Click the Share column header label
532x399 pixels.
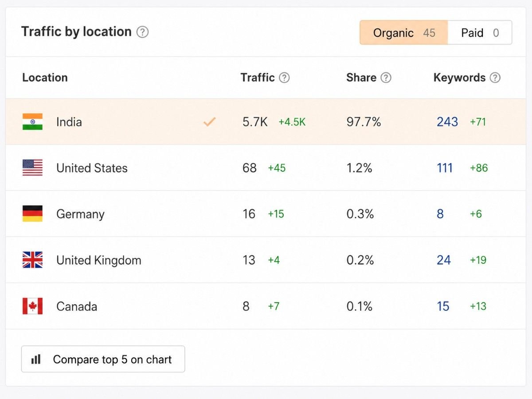361,78
